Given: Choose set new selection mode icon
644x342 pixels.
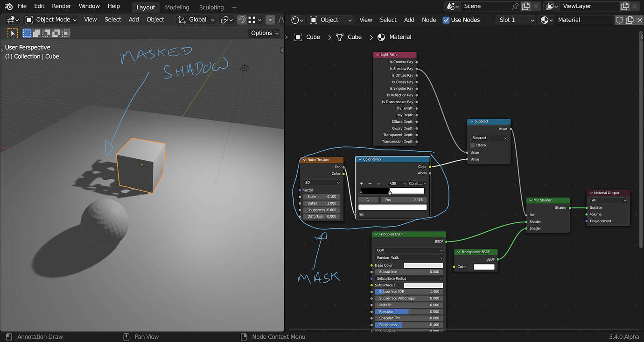Looking at the screenshot, I should pos(27,33).
